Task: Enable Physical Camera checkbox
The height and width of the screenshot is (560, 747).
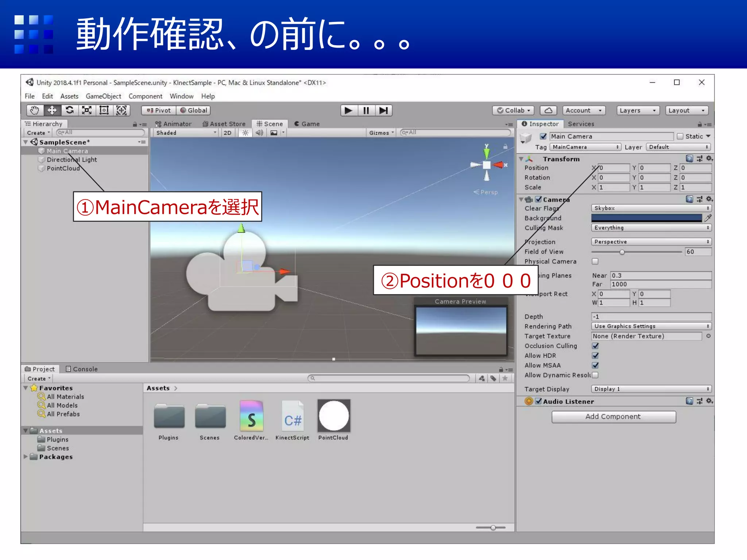Action: (x=595, y=261)
